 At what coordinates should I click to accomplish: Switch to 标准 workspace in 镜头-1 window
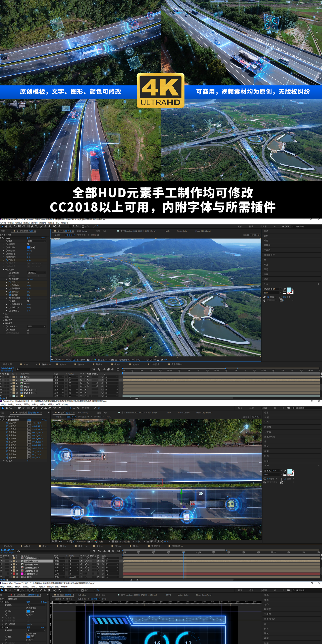[x=251, y=227]
